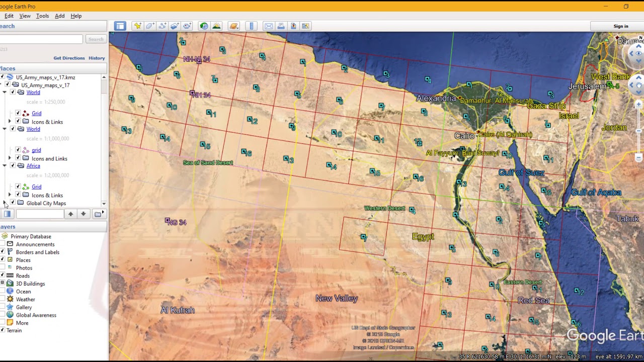The image size is (644, 362).
Task: Click the Alexandria map label
Action: click(436, 99)
